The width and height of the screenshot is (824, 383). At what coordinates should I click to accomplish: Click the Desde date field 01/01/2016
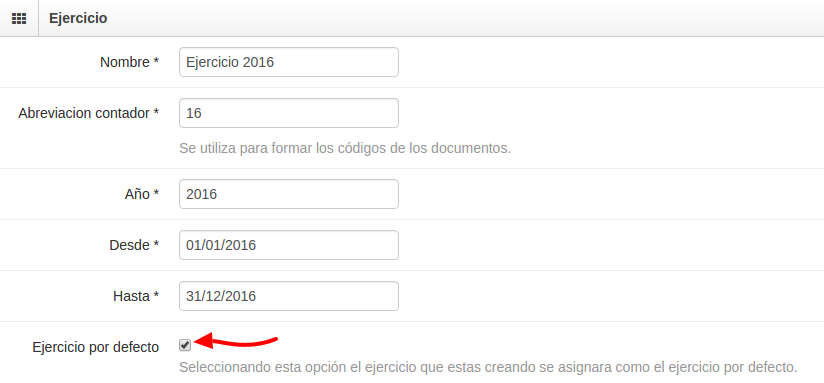[x=289, y=245]
